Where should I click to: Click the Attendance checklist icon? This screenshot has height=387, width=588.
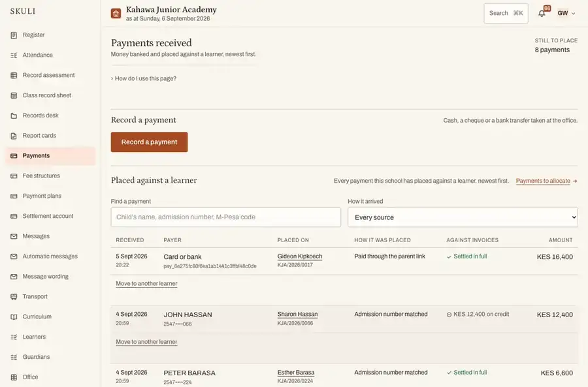point(14,55)
